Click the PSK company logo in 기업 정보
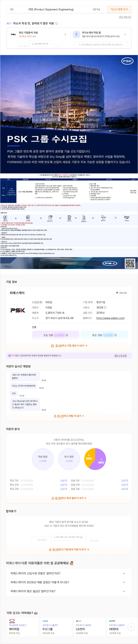Image resolution: width=138 pixels, height=644 pixels. pyautogui.click(x=18, y=310)
